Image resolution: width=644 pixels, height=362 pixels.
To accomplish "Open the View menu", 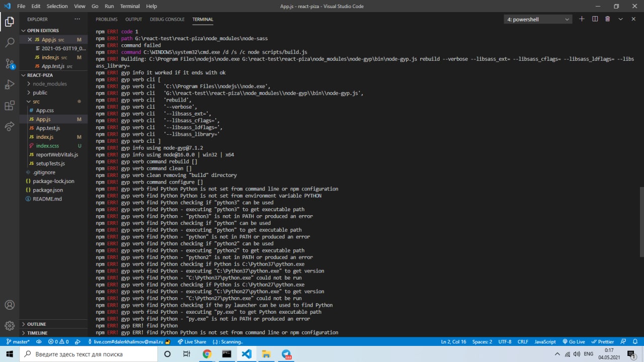I will (79, 7).
